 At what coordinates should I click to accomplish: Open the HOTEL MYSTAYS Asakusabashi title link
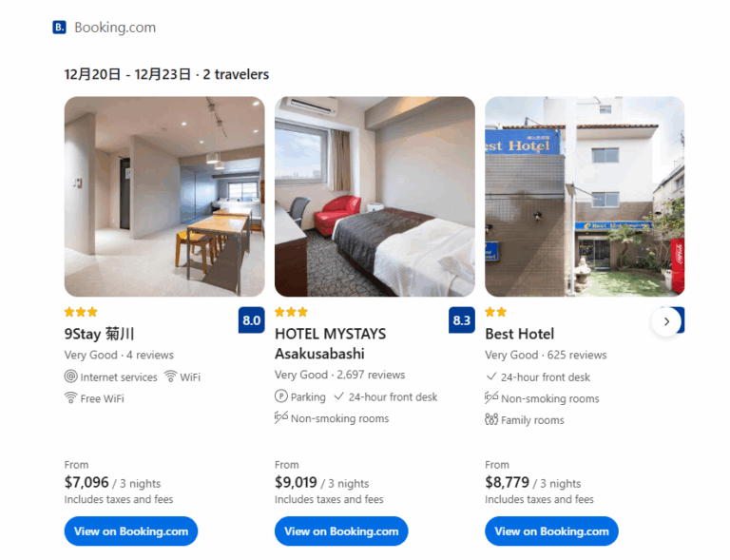click(x=330, y=343)
